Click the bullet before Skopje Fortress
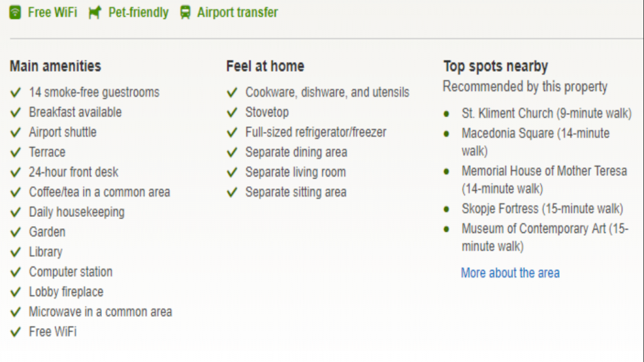The width and height of the screenshot is (644, 362). [447, 209]
